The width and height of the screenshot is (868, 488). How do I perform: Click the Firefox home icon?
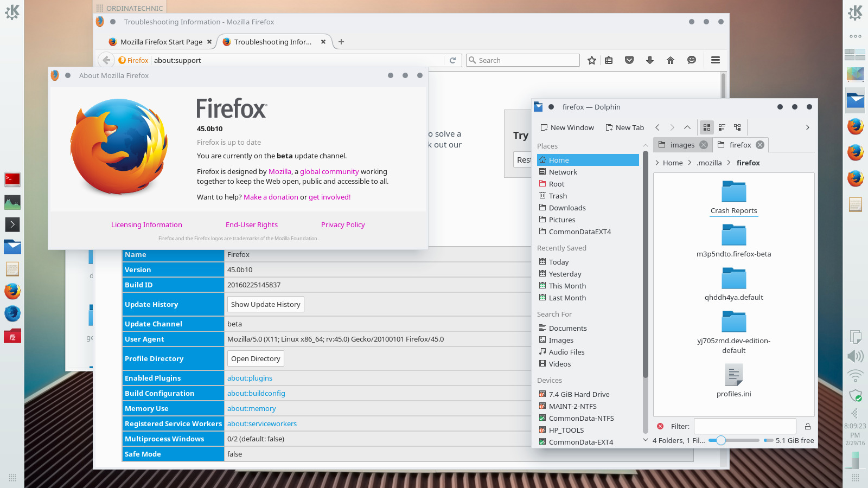[671, 60]
